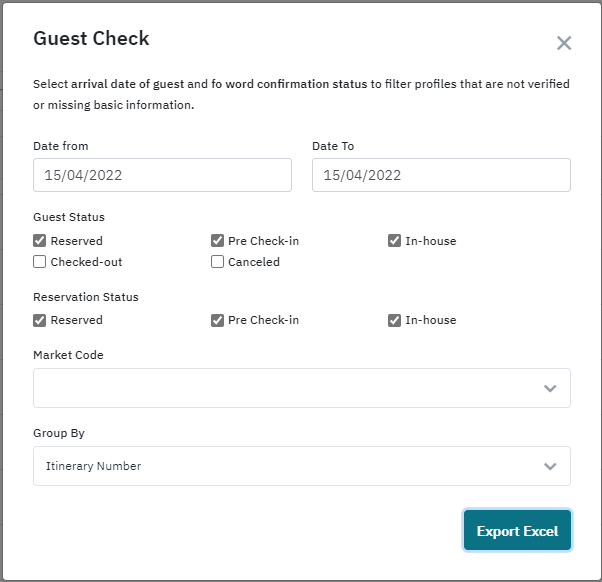This screenshot has height=582, width=602.
Task: Open the Market Code dropdown
Action: pos(290,388)
